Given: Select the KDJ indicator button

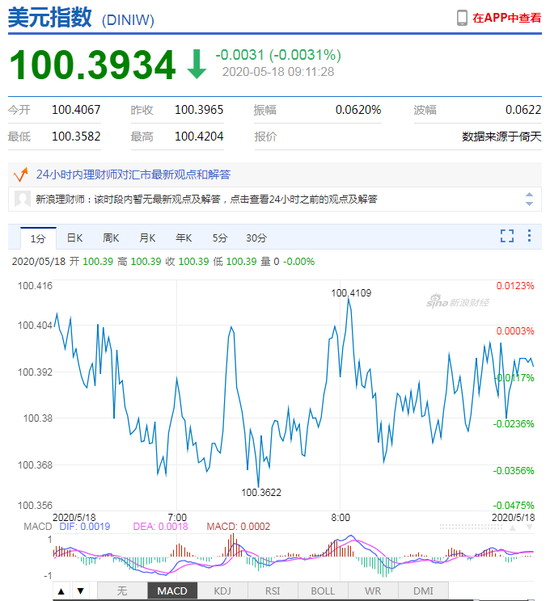Looking at the screenshot, I should (223, 591).
